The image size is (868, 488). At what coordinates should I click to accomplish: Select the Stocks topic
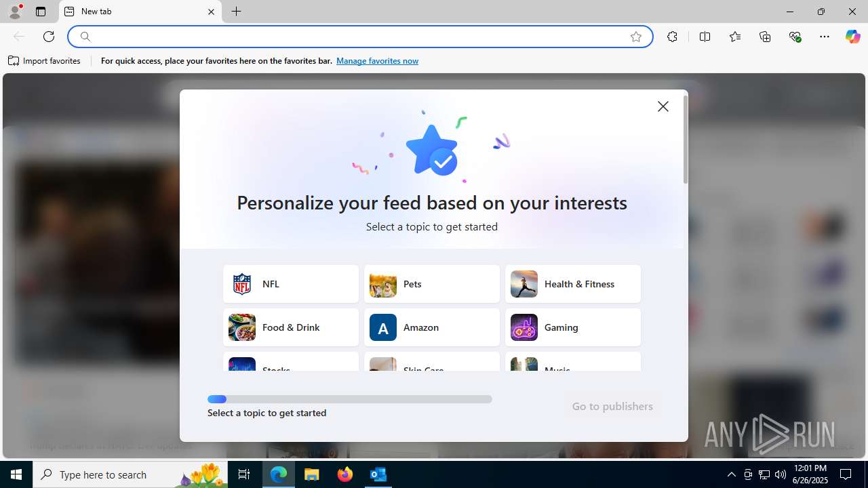(291, 361)
